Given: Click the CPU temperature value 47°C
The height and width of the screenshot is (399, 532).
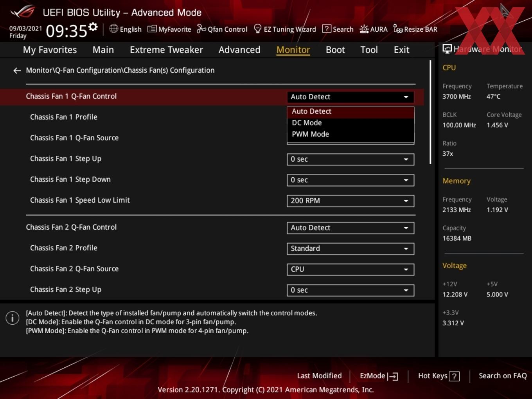Looking at the screenshot, I should click(x=493, y=97).
